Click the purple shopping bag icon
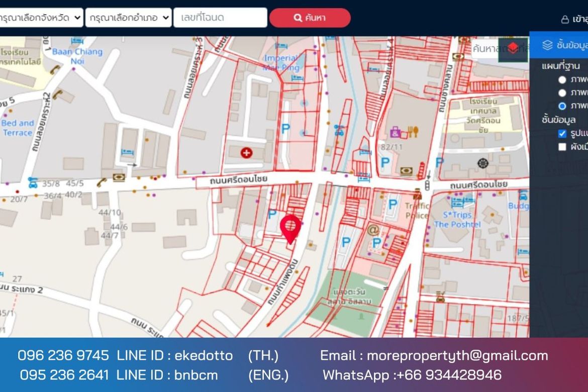This screenshot has height=392, width=588. pos(396,132)
